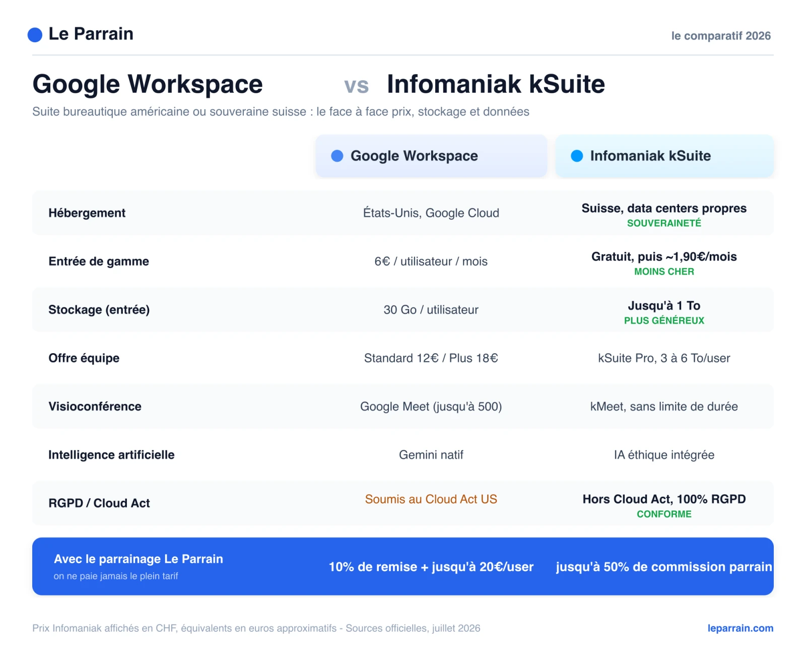Click the cyan dot beside the Infomaniak kSuite column header
This screenshot has width=806, height=672.
[x=577, y=156]
